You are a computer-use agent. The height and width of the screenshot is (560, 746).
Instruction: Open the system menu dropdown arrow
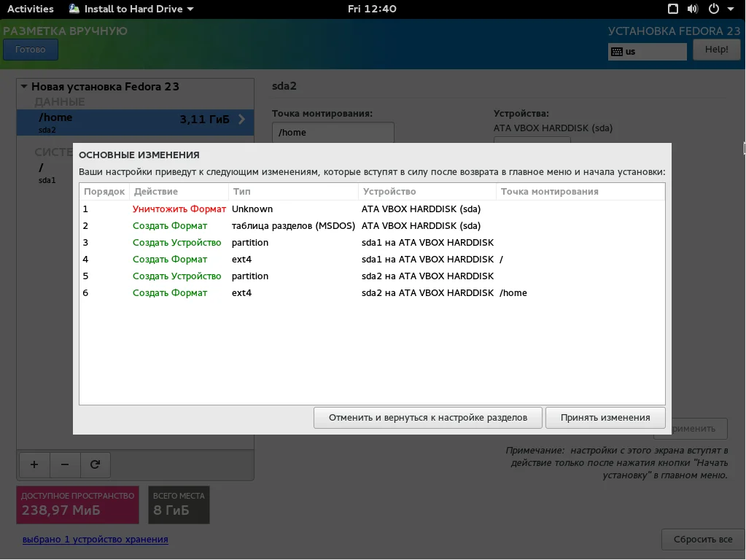[x=730, y=9]
